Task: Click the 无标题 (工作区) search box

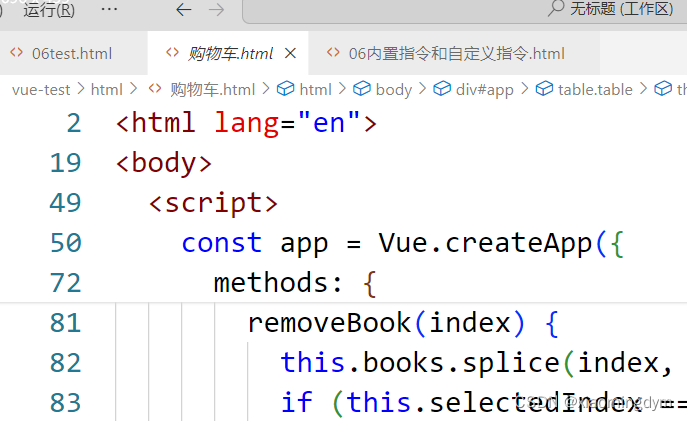Action: [x=465, y=11]
